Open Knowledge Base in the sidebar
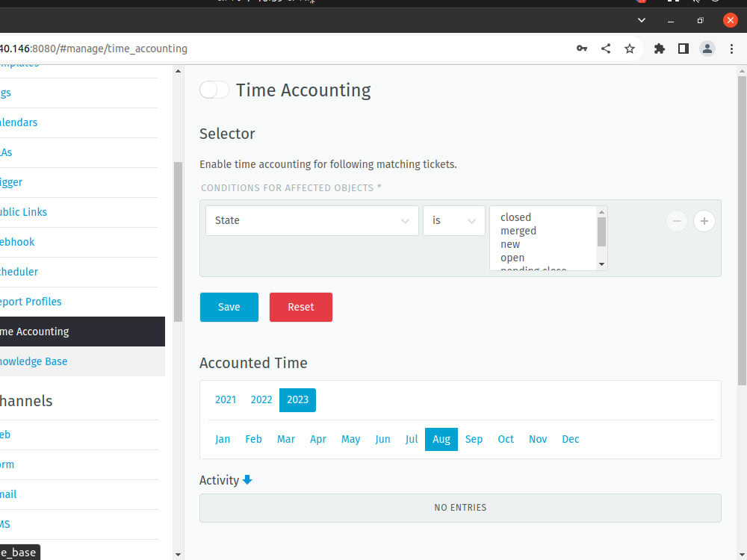The image size is (747, 560). coord(34,361)
